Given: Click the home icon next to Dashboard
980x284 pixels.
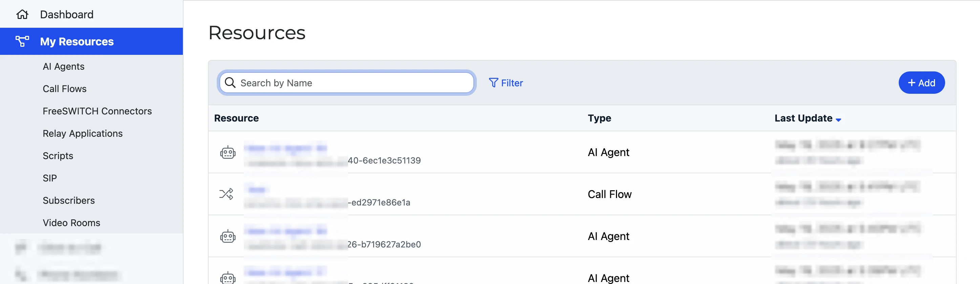Looking at the screenshot, I should pos(22,14).
